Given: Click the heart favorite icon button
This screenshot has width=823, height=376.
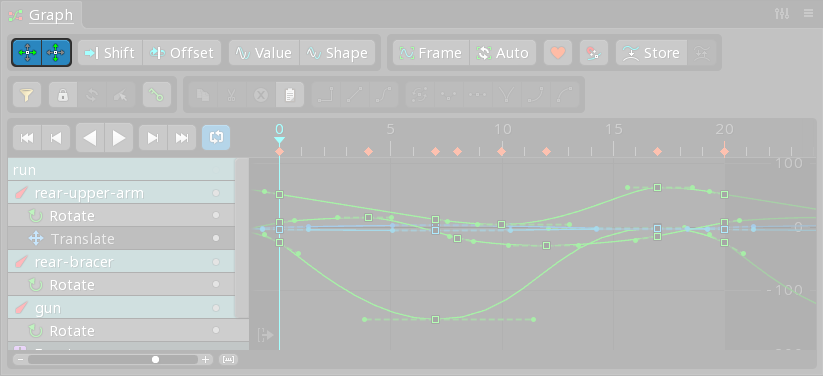Looking at the screenshot, I should point(558,53).
